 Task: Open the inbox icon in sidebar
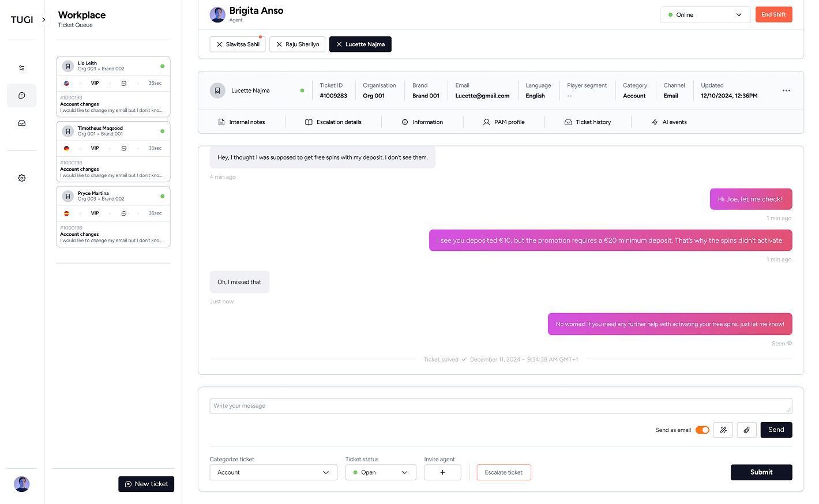[22, 123]
